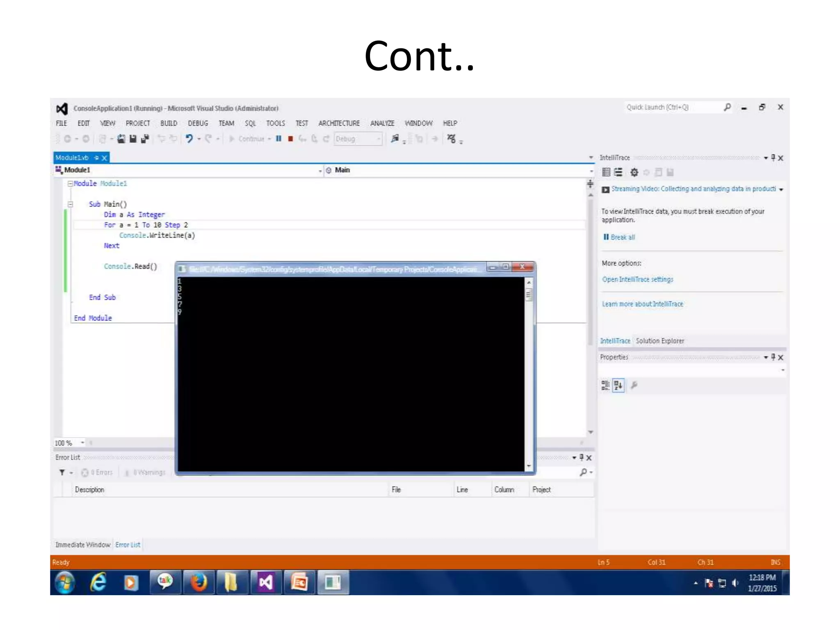This screenshot has width=840, height=630.
Task: Toggle the 0 Errors filter
Action: pos(97,472)
